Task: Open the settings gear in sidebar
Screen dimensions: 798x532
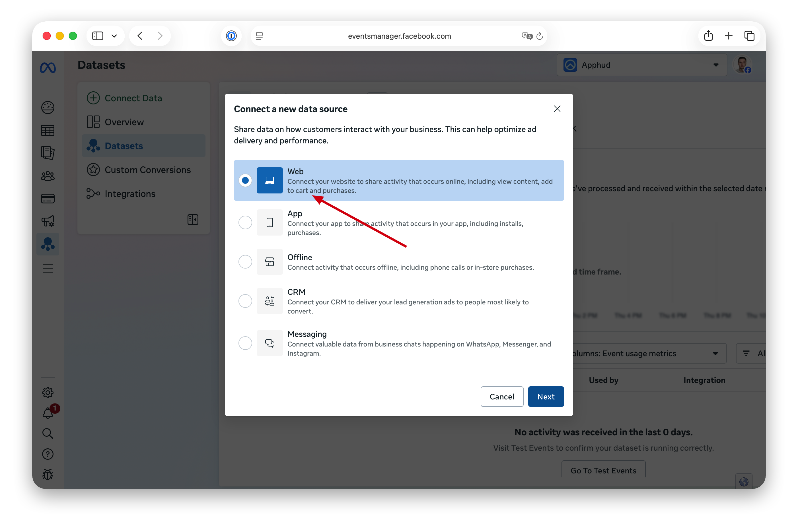Action: click(x=48, y=392)
